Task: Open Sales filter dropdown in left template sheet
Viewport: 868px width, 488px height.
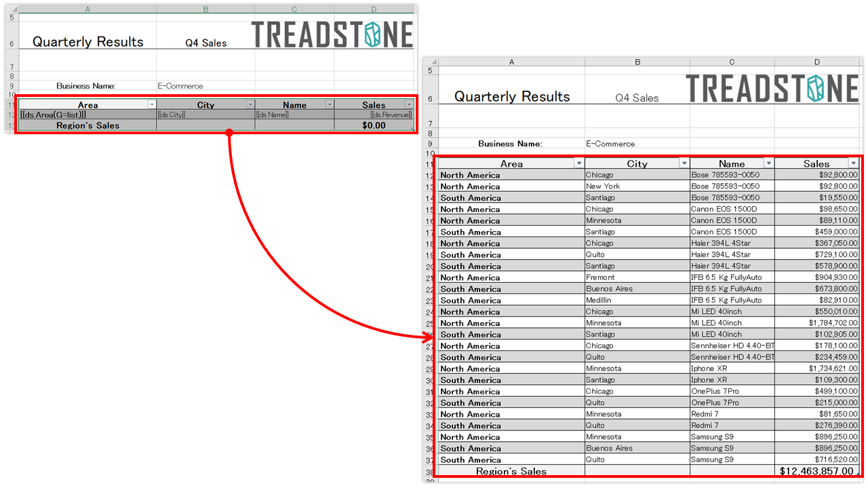Action: [x=409, y=104]
